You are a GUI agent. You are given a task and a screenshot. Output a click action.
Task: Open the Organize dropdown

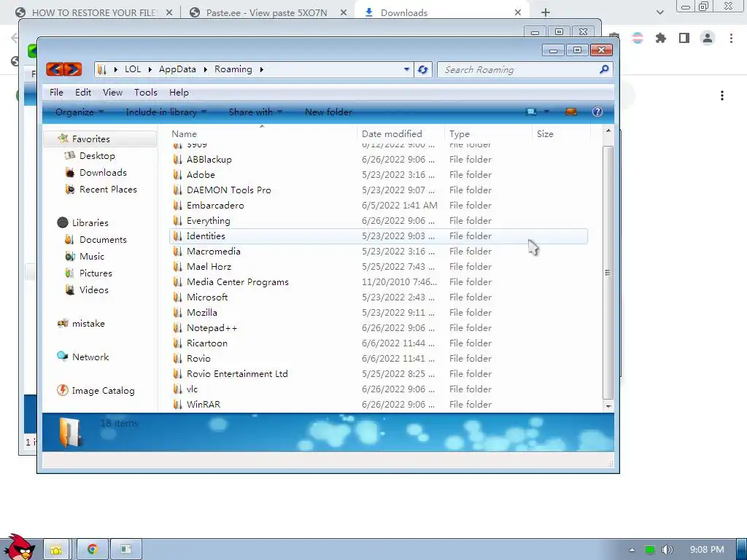79,112
